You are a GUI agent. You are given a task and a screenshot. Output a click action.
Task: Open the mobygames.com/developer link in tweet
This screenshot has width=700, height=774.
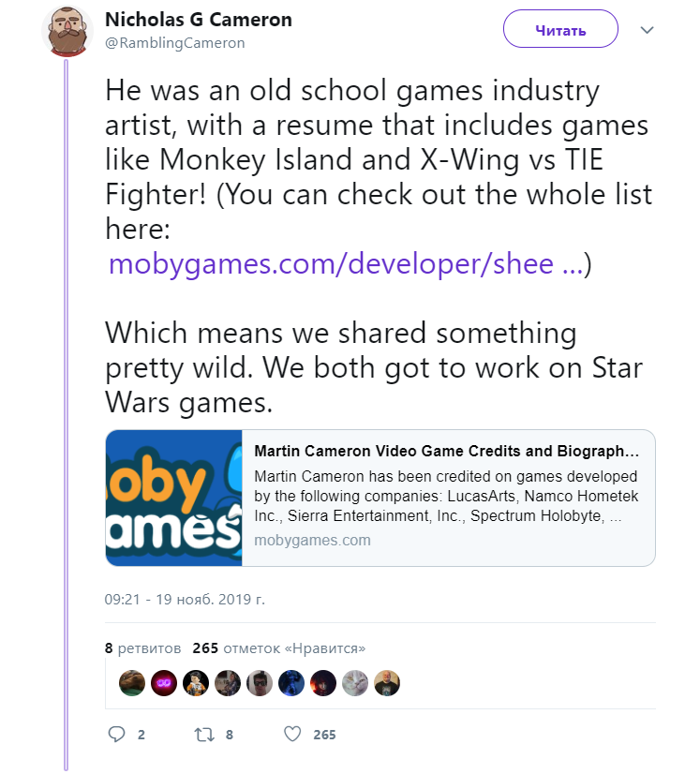tap(345, 264)
